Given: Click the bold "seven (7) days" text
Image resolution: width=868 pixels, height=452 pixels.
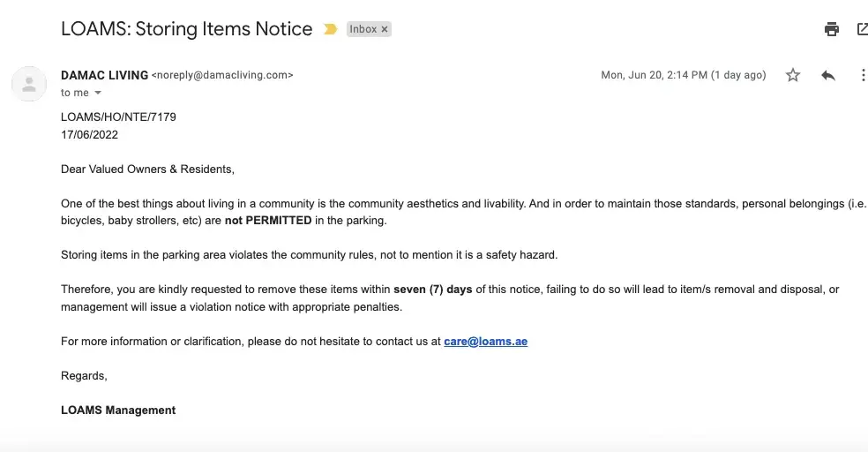Looking at the screenshot, I should 433,290.
